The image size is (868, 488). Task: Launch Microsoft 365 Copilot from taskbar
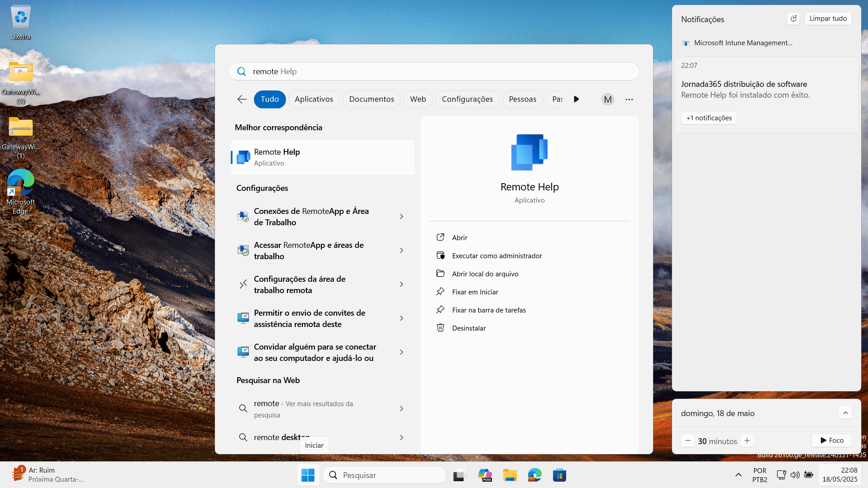point(485,475)
